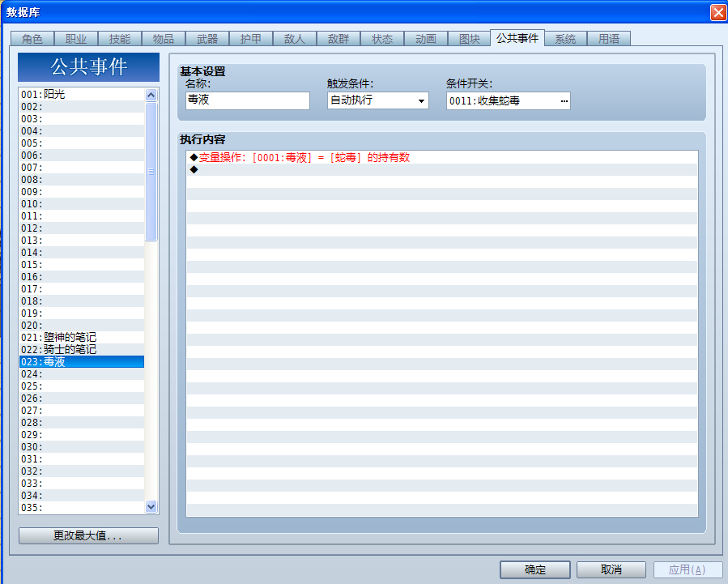Open the 图块 tab
Image resolution: width=728 pixels, height=584 pixels.
point(470,39)
